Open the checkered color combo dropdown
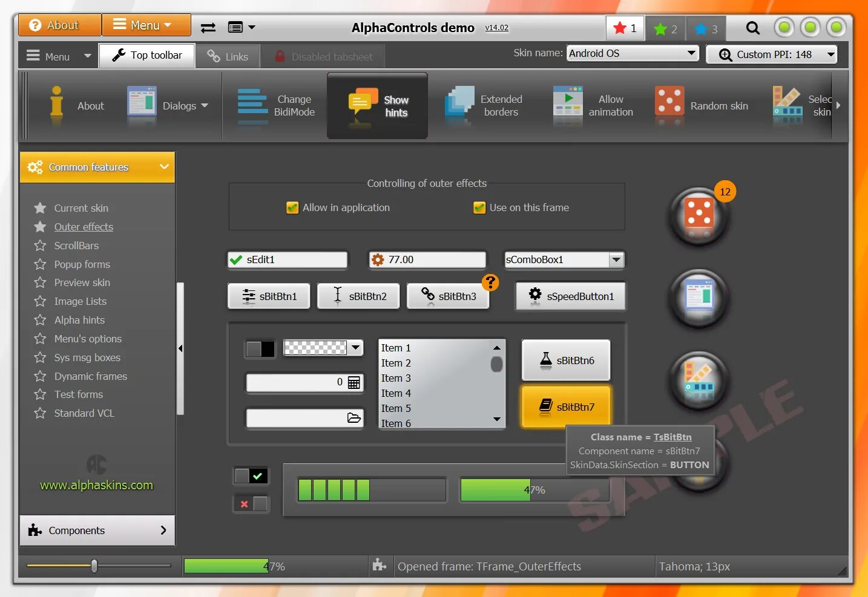This screenshot has height=597, width=868. pyautogui.click(x=357, y=347)
